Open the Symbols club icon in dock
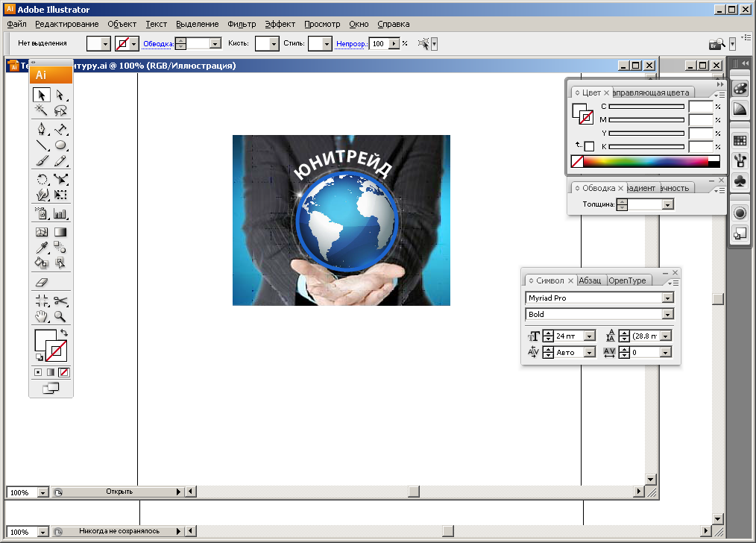756x543 pixels. (x=740, y=181)
